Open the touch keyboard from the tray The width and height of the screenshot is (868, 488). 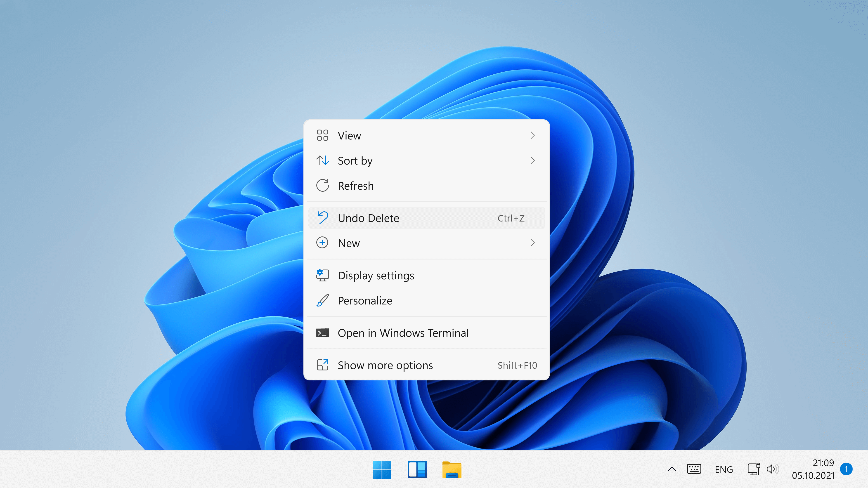[694, 469]
